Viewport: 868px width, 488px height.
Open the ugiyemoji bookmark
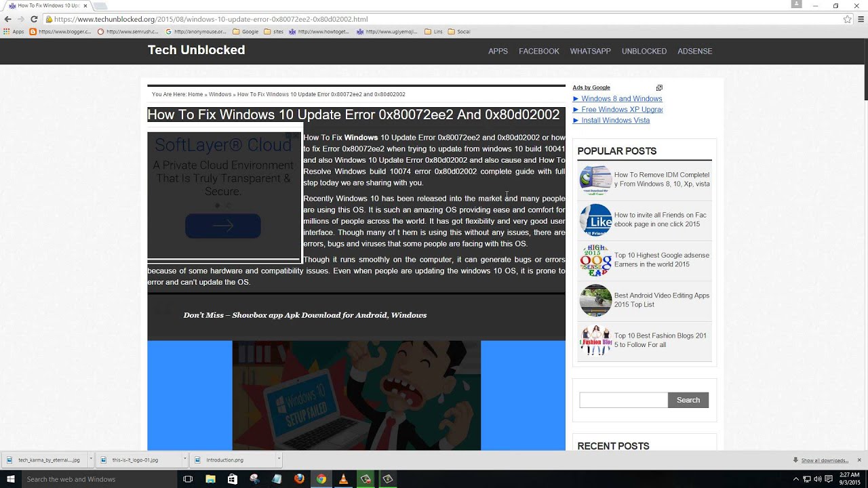[387, 32]
